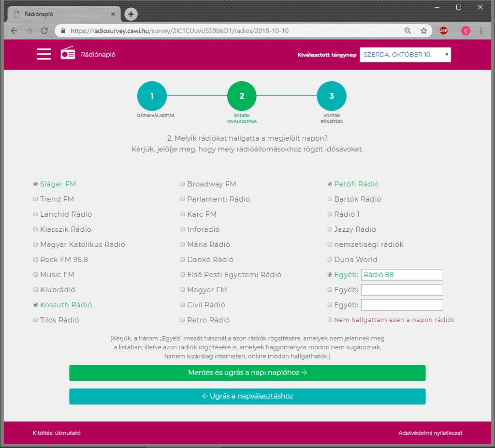Check the Inforádió checkbox
Screen dimensions: 495x448
point(183,229)
